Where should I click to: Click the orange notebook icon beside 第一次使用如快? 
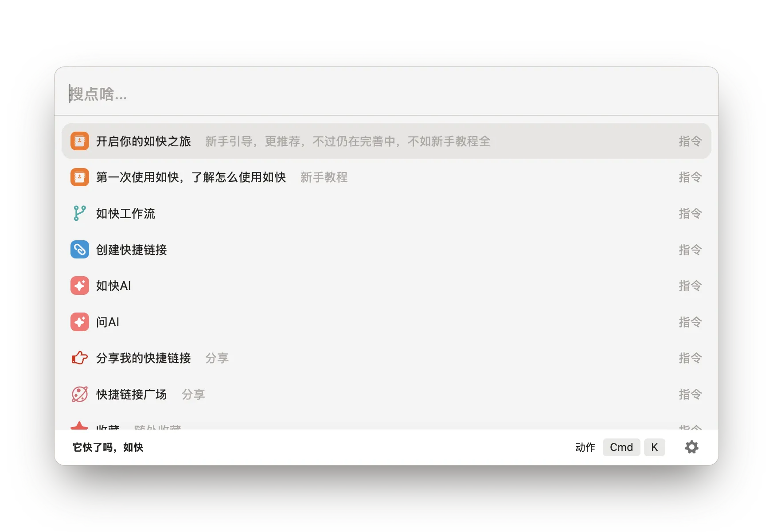[80, 177]
